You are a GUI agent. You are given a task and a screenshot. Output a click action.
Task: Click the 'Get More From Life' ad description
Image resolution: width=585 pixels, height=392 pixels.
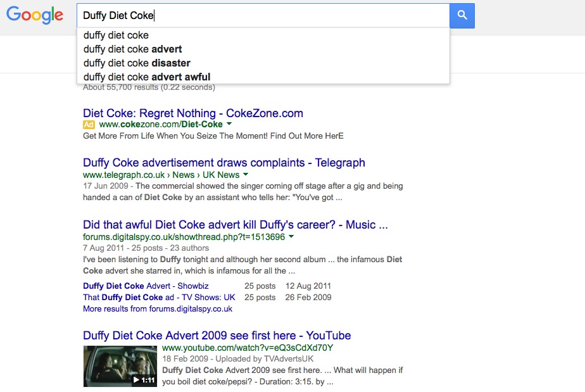tap(213, 136)
